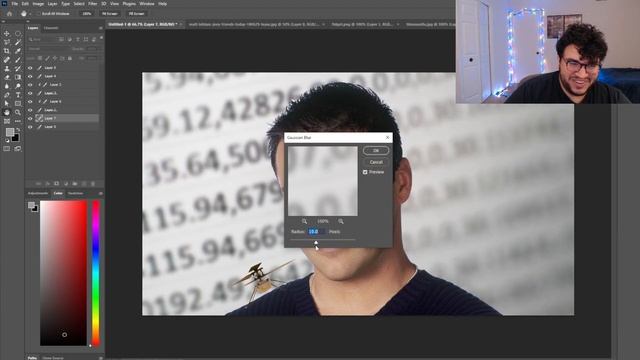Adjust the Gaussian Blur radius slider

[x=316, y=243]
